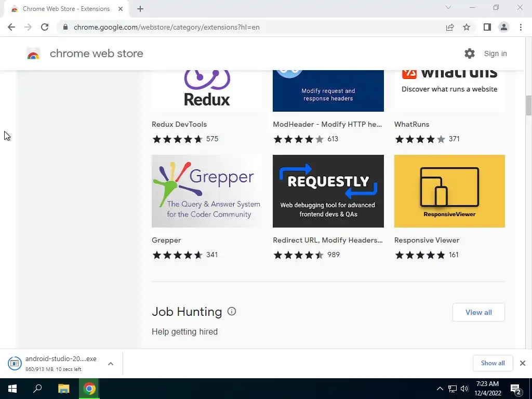Click the Responsive Viewer title text
The image size is (532, 399).
pyautogui.click(x=427, y=240)
